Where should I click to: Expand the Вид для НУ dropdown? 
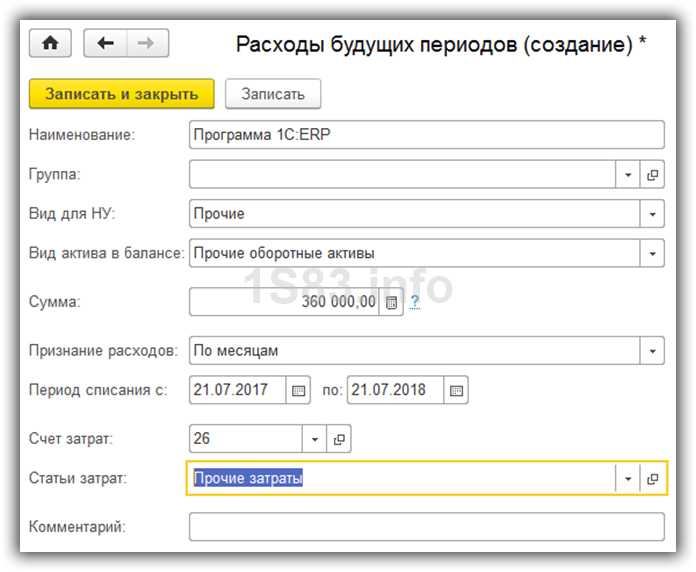pyautogui.click(x=652, y=214)
